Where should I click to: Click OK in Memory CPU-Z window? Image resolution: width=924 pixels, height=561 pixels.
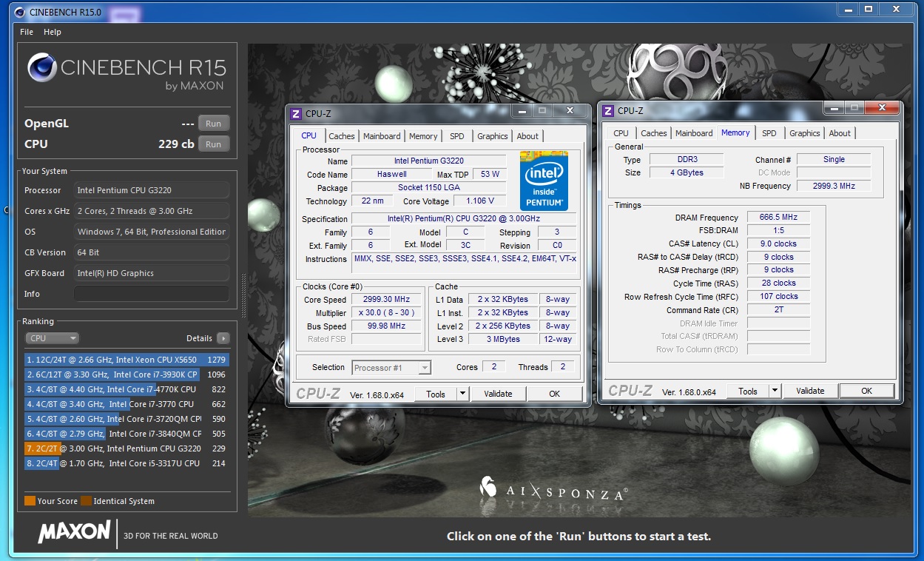867,391
